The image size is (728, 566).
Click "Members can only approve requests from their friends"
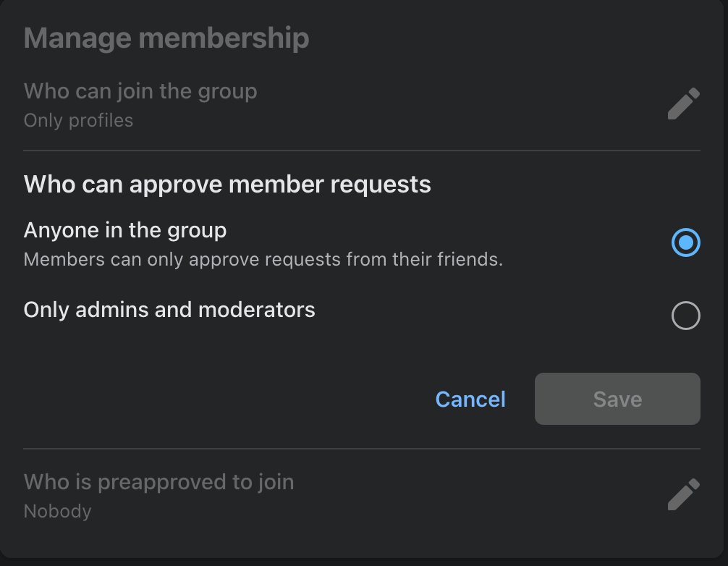[263, 259]
